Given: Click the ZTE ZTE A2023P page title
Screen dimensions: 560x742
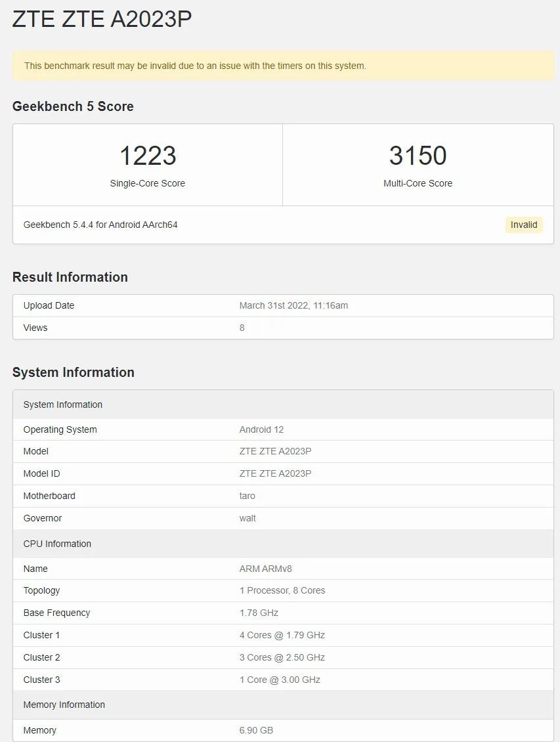Looking at the screenshot, I should click(x=102, y=20).
